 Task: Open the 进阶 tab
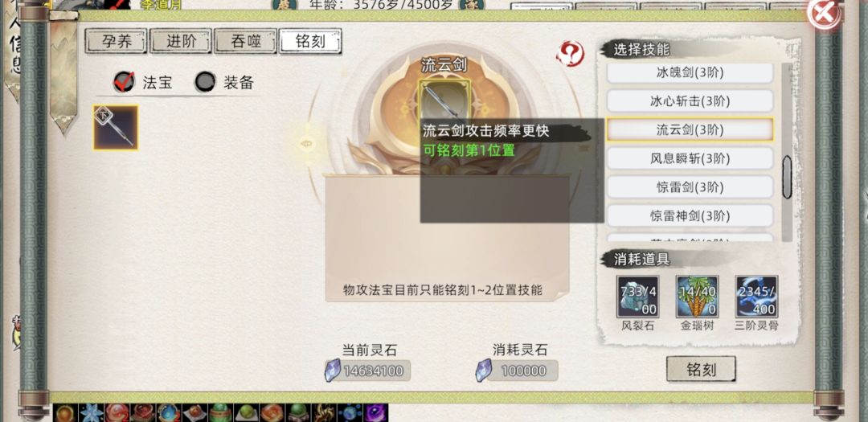coord(181,42)
